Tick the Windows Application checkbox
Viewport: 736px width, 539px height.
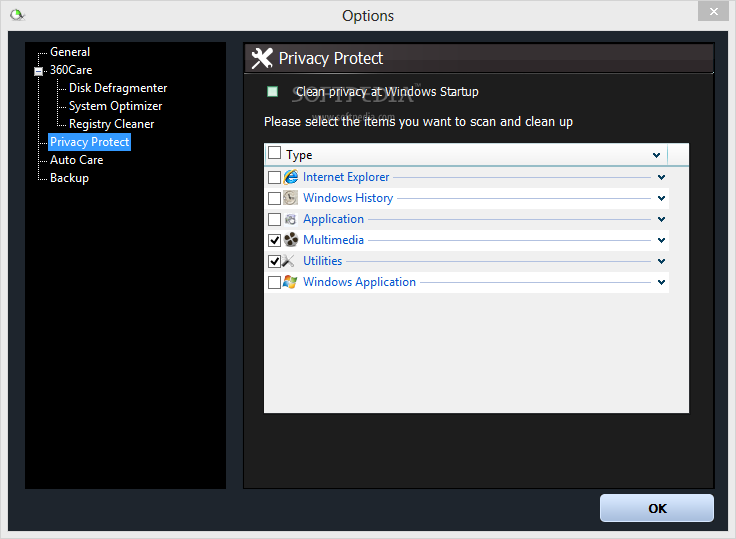pyautogui.click(x=274, y=282)
